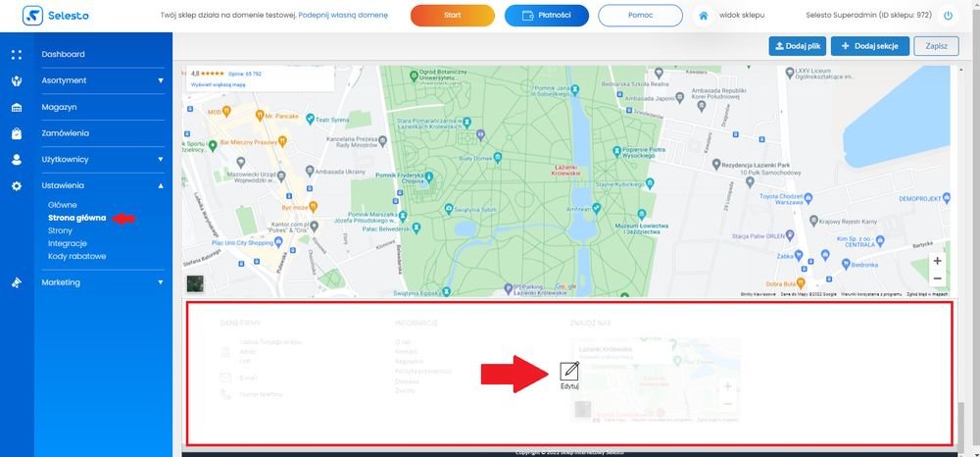Click the Asortyment sidebar icon
This screenshot has height=457, width=980.
pyautogui.click(x=17, y=80)
